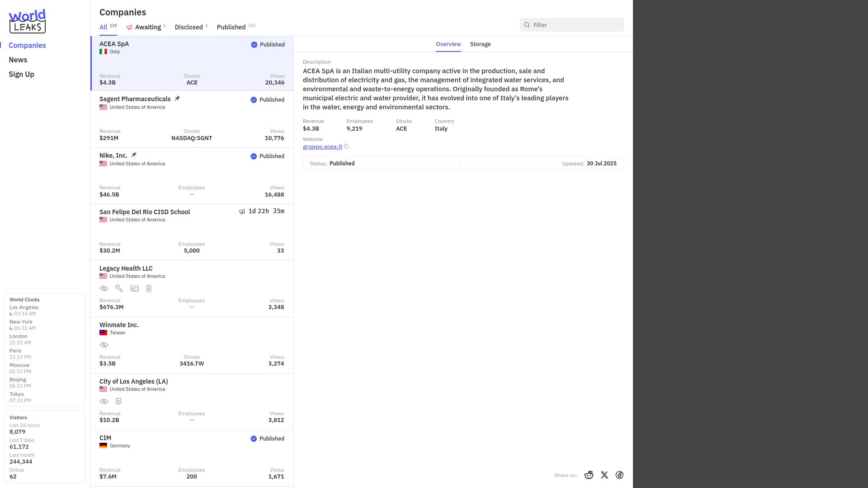The image size is (868, 488).
Task: Click the key icon in Legacy Health LLC row
Action: click(x=119, y=288)
